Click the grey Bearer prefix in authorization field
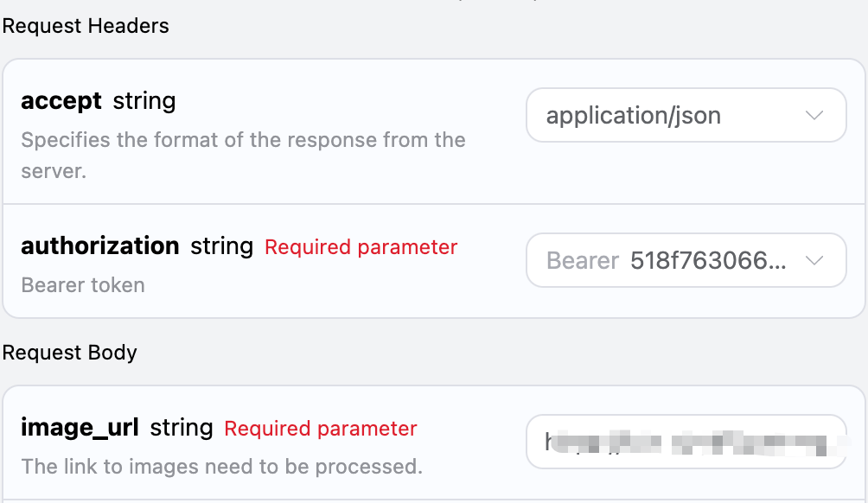This screenshot has width=868, height=503. (x=583, y=260)
